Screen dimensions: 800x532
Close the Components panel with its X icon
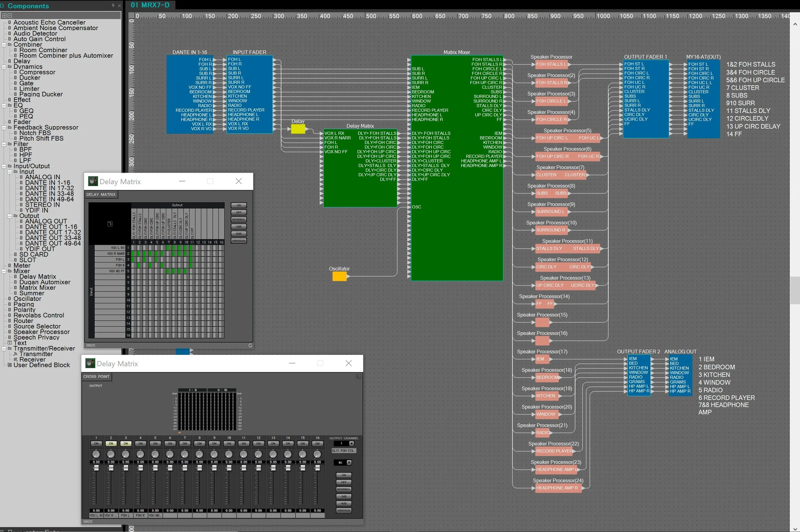[119, 5]
